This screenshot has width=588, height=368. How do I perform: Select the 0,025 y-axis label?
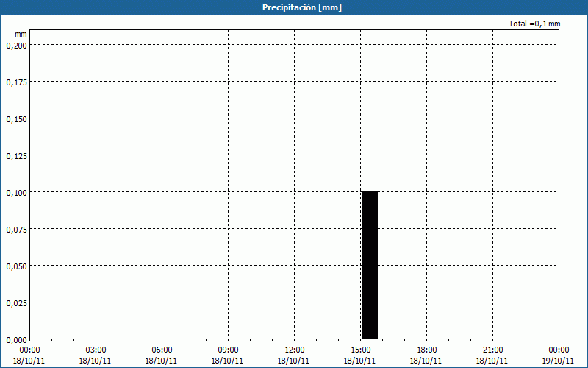16,302
